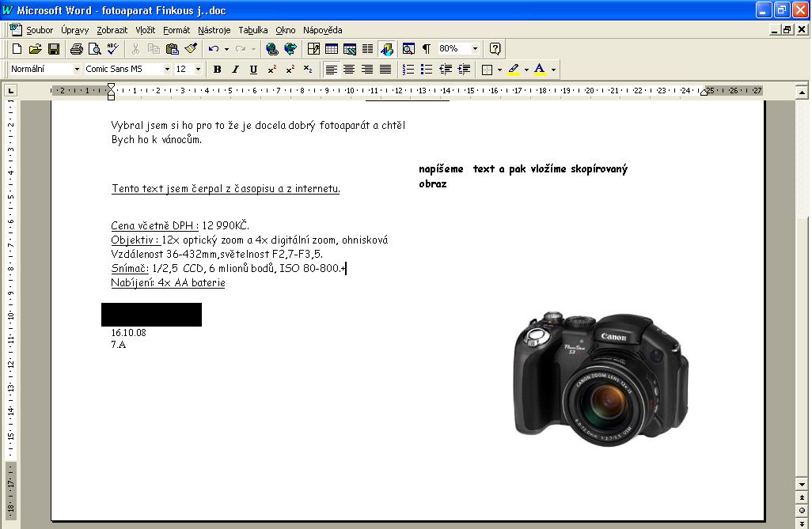Click the align center button

click(349, 70)
